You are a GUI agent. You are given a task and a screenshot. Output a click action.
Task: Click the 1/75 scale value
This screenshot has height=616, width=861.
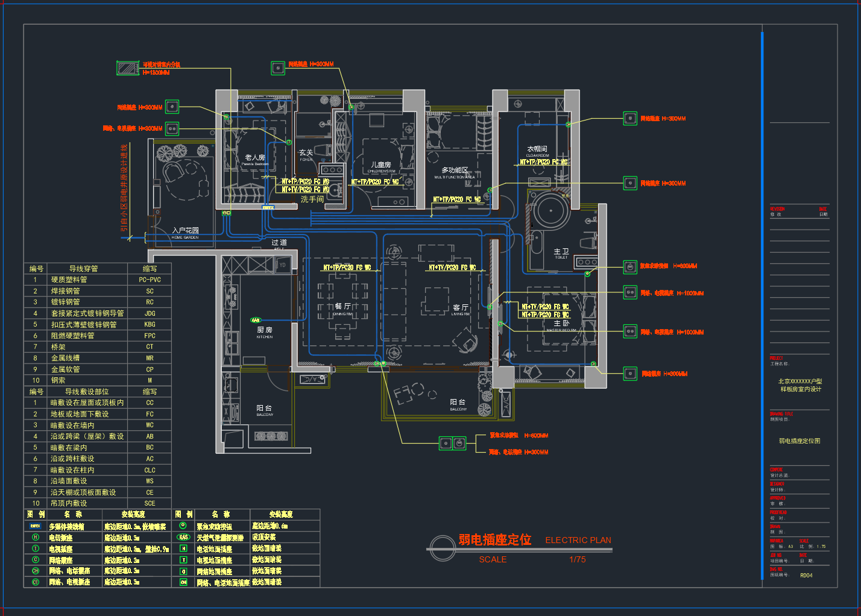pos(577,559)
